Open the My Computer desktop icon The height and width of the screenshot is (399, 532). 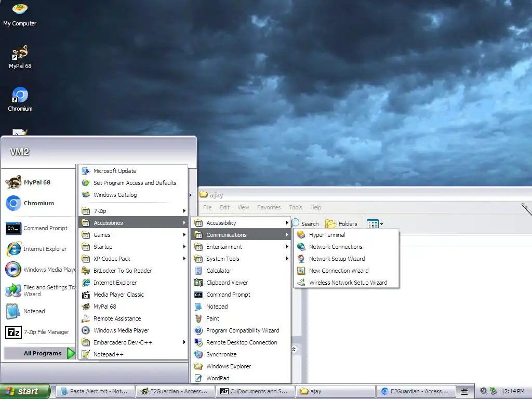(20, 14)
